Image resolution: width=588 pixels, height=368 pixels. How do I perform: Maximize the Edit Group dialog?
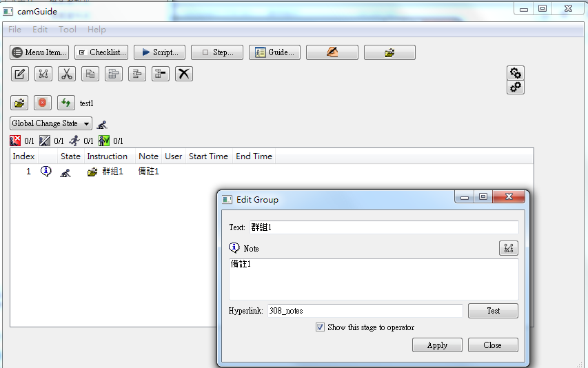(x=483, y=196)
